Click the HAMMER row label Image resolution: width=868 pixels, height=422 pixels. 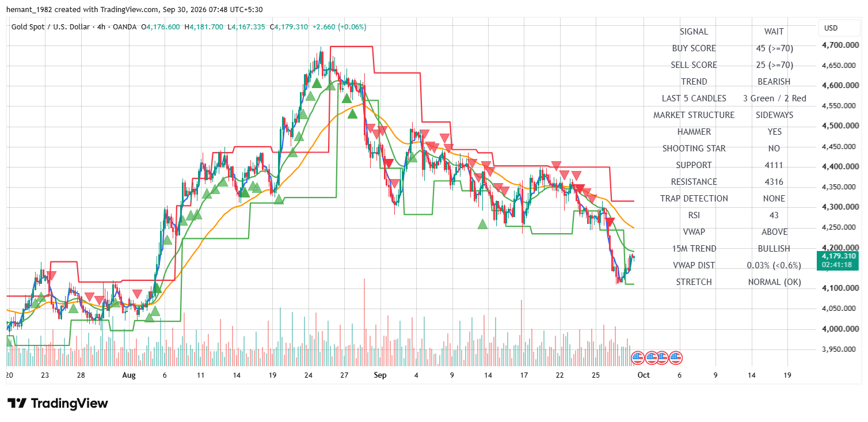click(694, 132)
